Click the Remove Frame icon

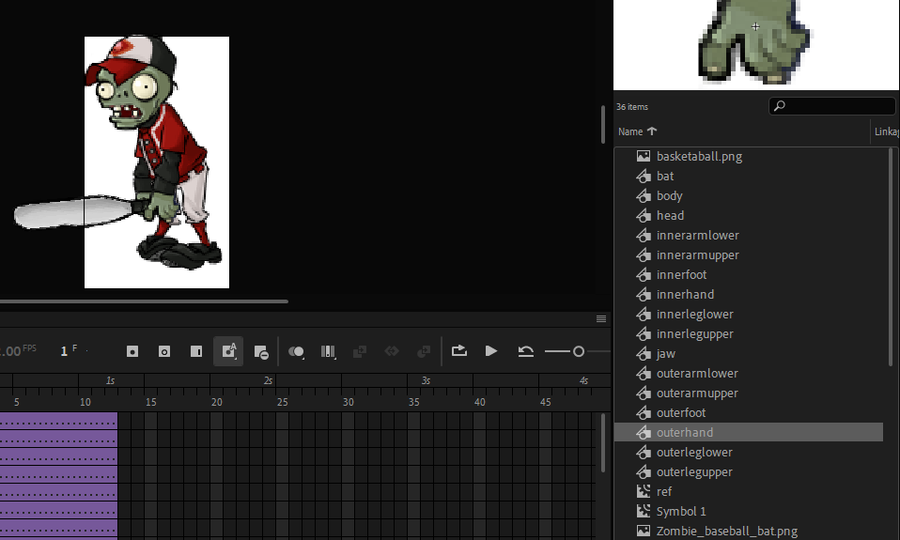[x=261, y=352]
